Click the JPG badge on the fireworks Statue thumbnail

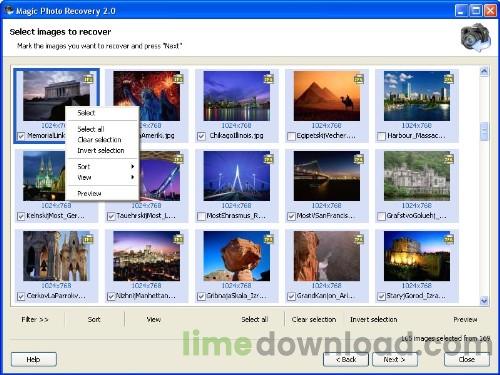178,79
